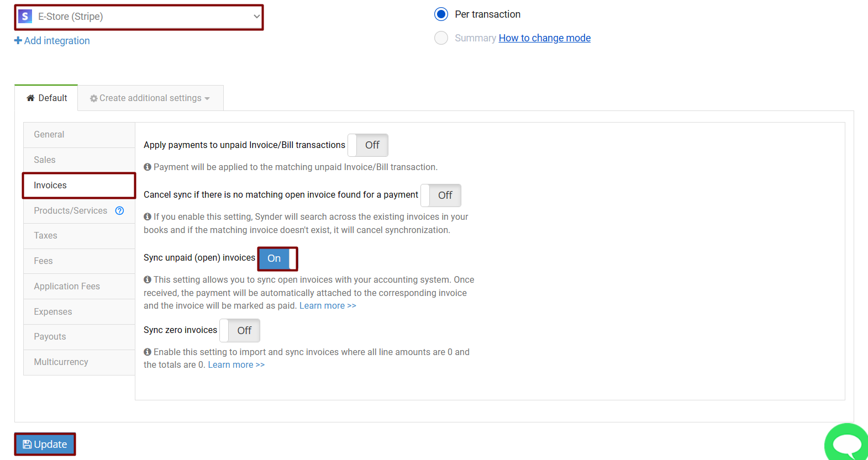
Task: Open the green chat bubble widget
Action: pyautogui.click(x=846, y=442)
